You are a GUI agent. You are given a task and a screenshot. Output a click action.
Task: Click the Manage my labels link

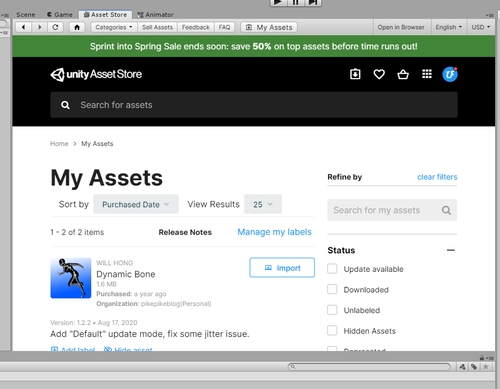click(x=274, y=232)
